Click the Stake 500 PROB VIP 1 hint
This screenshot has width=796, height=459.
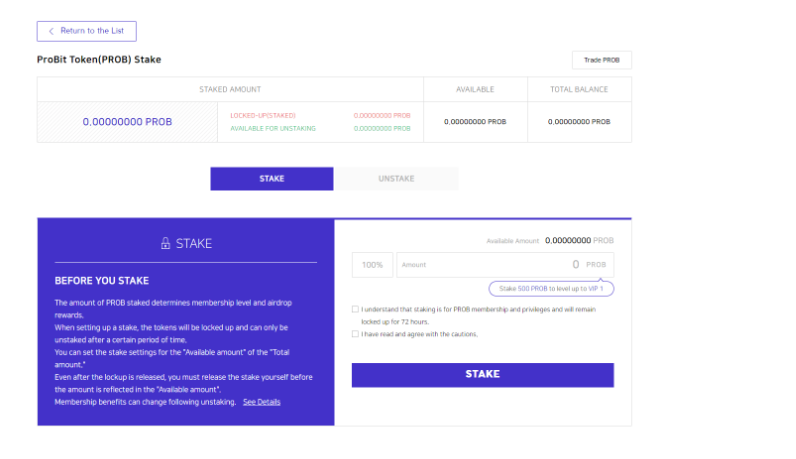click(551, 288)
